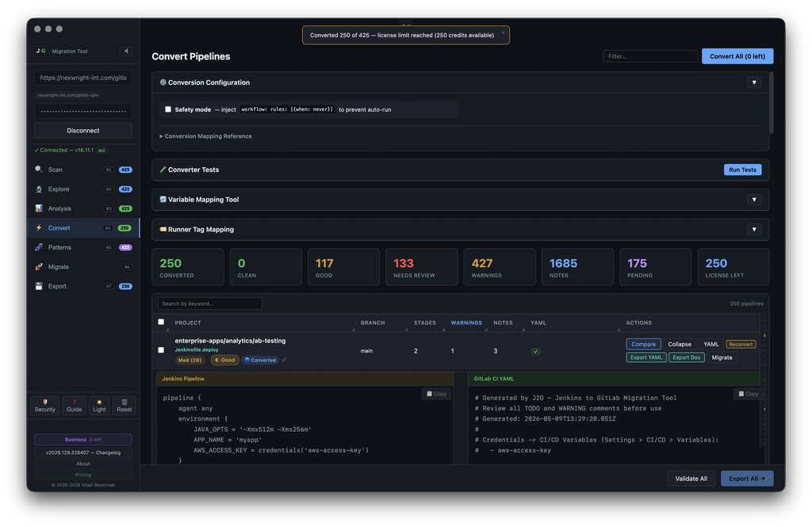Click the Explore microscope icon

point(39,189)
